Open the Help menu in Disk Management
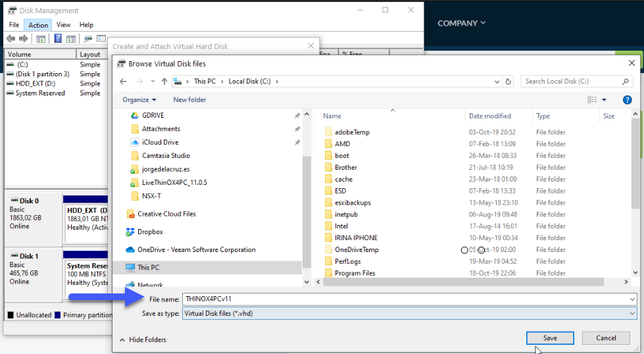Image resolution: width=644 pixels, height=354 pixels. (86, 24)
